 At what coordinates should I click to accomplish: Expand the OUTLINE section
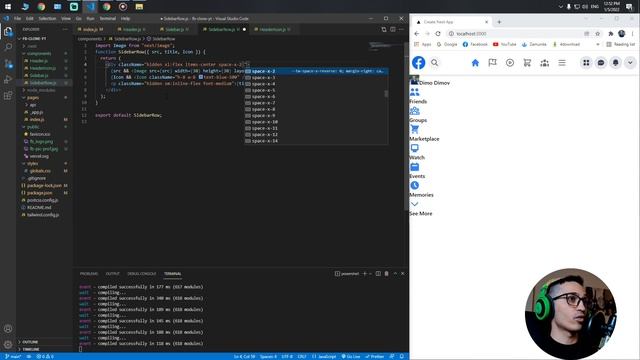[30, 342]
